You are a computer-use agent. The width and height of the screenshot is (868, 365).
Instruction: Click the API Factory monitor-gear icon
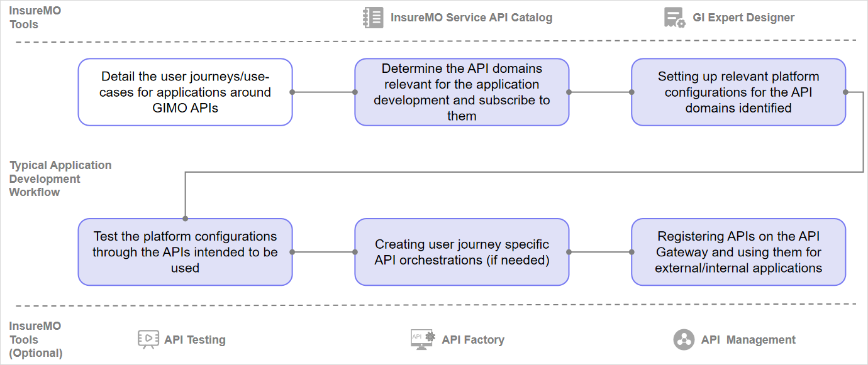point(423,339)
